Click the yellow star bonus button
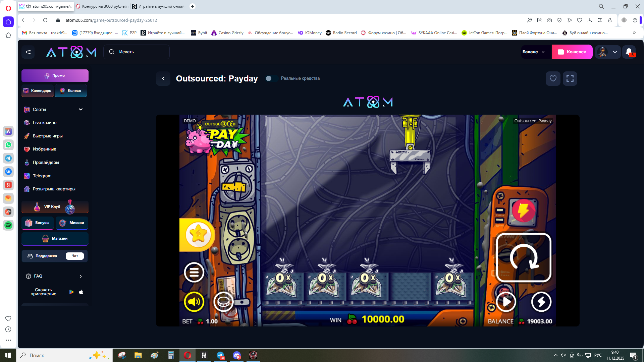The image size is (644, 362). 198,235
